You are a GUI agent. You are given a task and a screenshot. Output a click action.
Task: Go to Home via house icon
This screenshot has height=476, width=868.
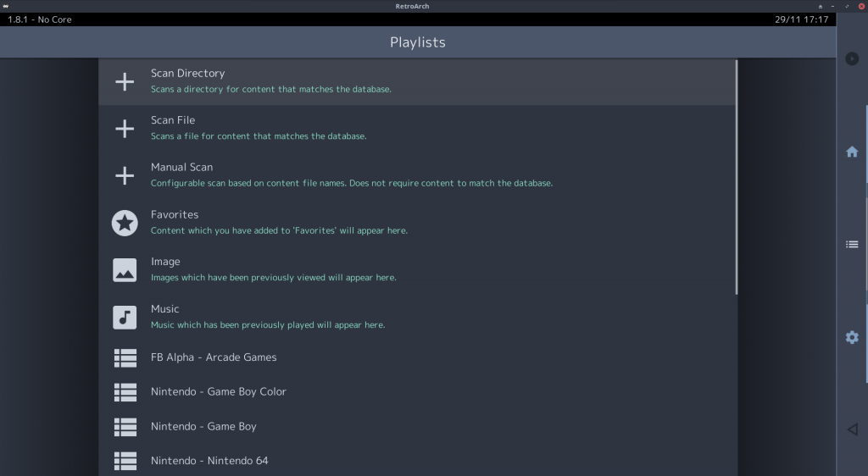coord(852,152)
